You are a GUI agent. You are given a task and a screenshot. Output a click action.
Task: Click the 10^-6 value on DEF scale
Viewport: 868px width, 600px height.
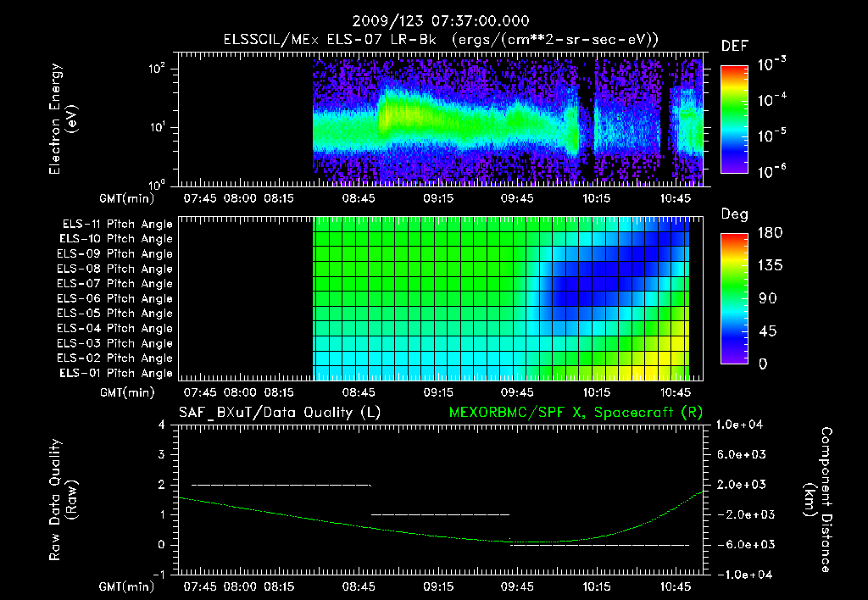[771, 171]
